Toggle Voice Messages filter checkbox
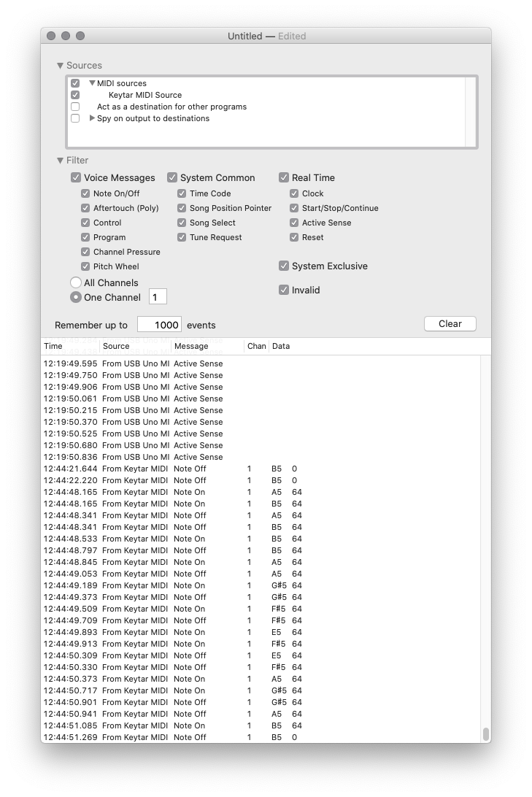532x797 pixels. (x=76, y=177)
